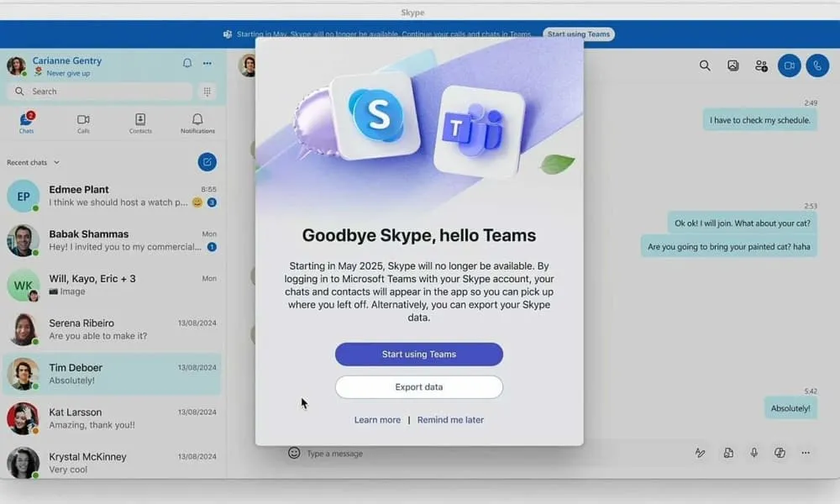This screenshot has width=840, height=504.
Task: Click the Remind me later link
Action: point(450,420)
